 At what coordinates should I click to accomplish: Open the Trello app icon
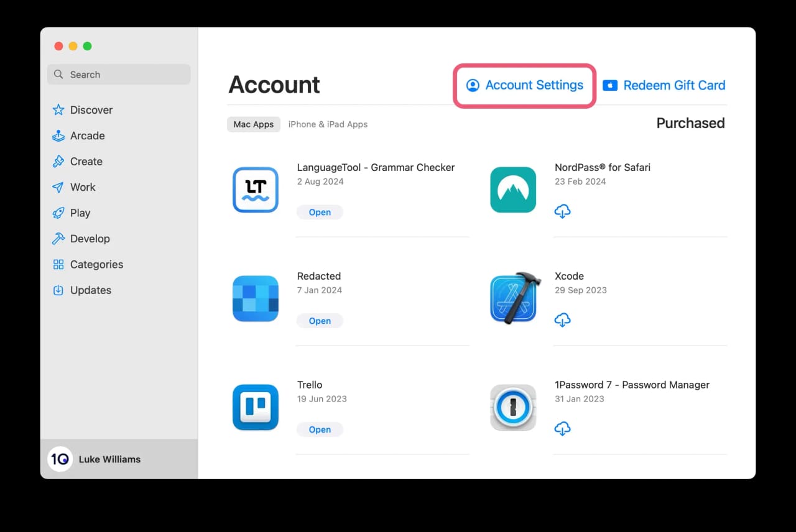point(255,407)
